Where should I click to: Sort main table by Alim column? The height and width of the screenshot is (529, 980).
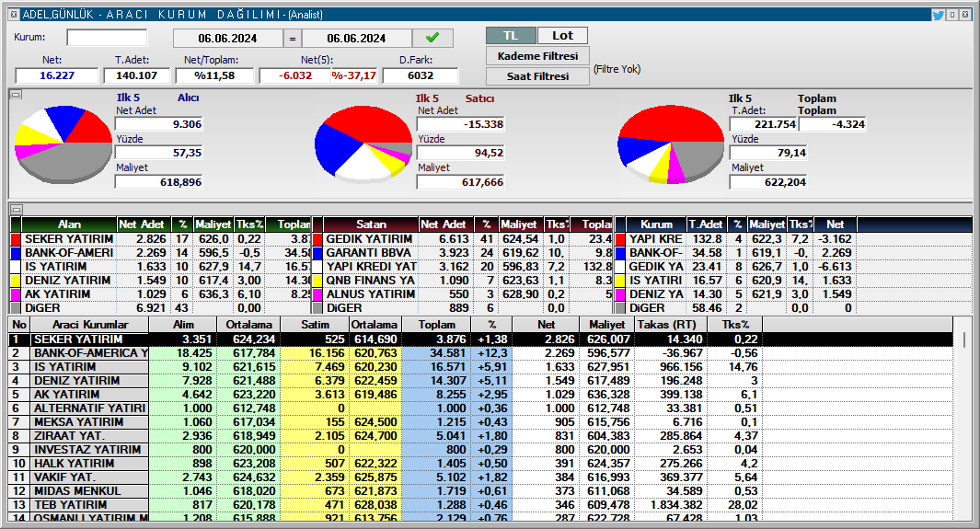point(183,325)
